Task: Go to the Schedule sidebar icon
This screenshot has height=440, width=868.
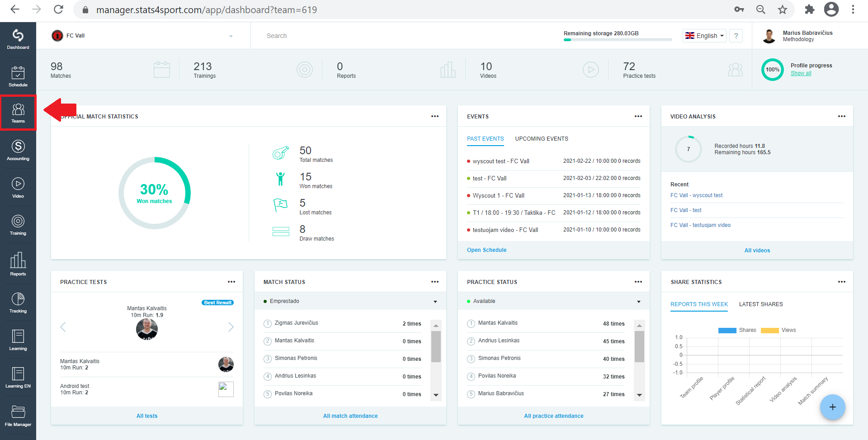Action: pos(18,76)
